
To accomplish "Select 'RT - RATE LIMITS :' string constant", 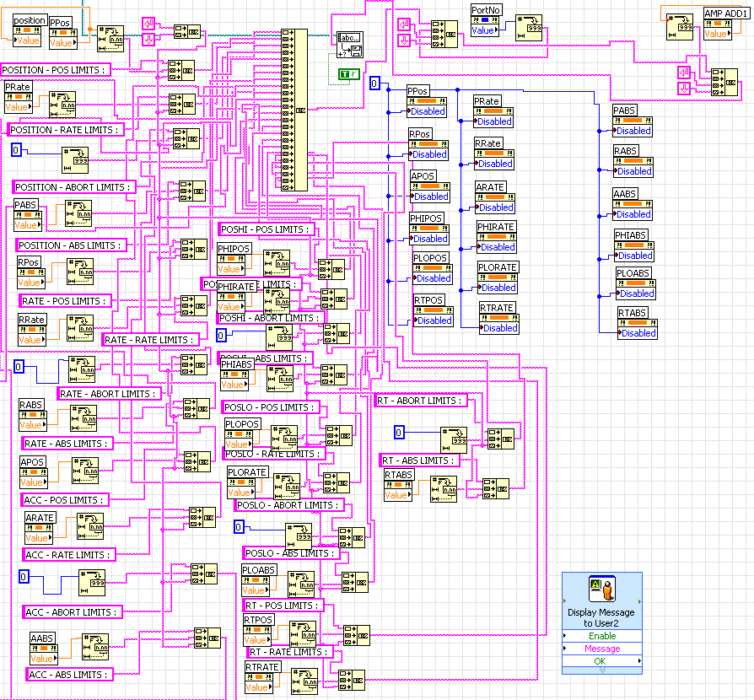I will pyautogui.click(x=290, y=652).
